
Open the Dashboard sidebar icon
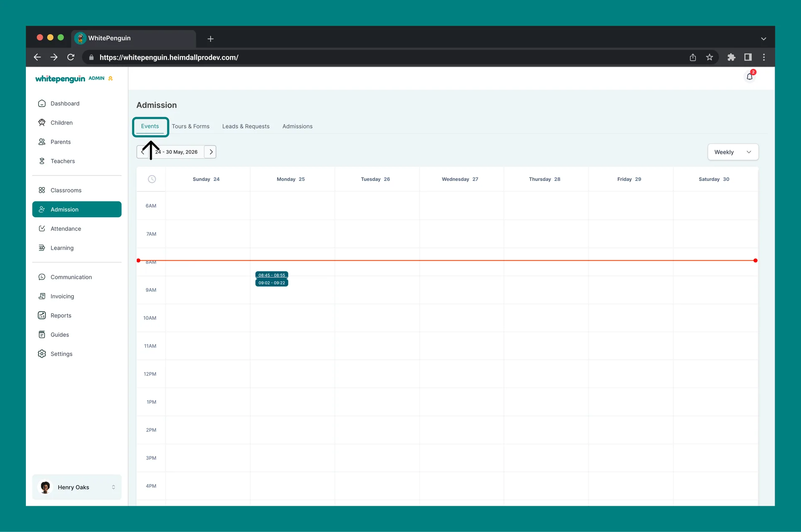pos(42,103)
